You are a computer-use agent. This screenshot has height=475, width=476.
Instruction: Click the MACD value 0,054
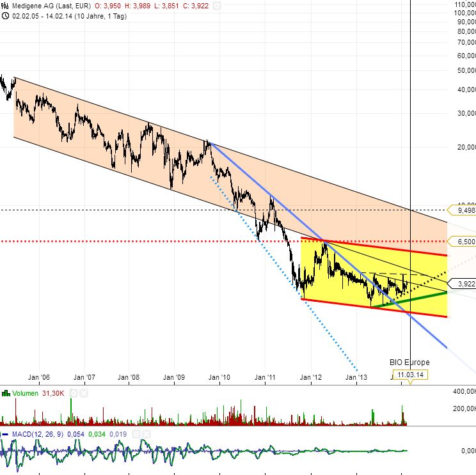coord(76,434)
